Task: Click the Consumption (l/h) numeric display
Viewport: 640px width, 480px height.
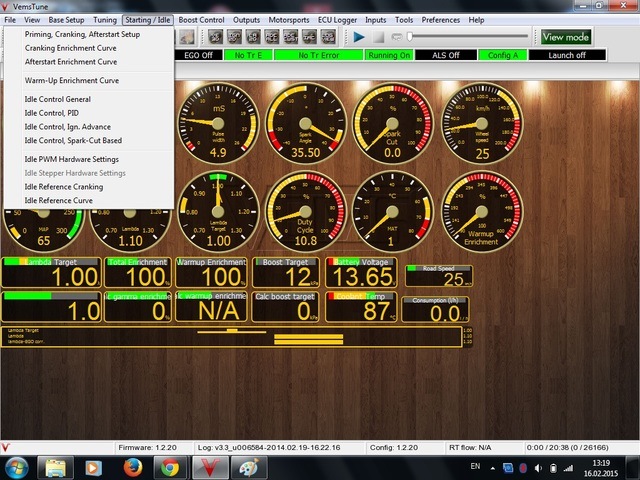Action: pyautogui.click(x=435, y=309)
